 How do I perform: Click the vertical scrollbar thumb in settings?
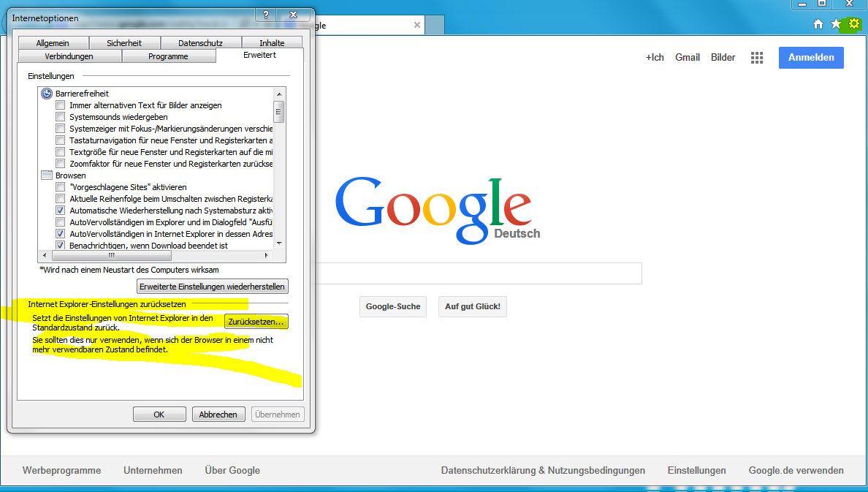[x=279, y=111]
